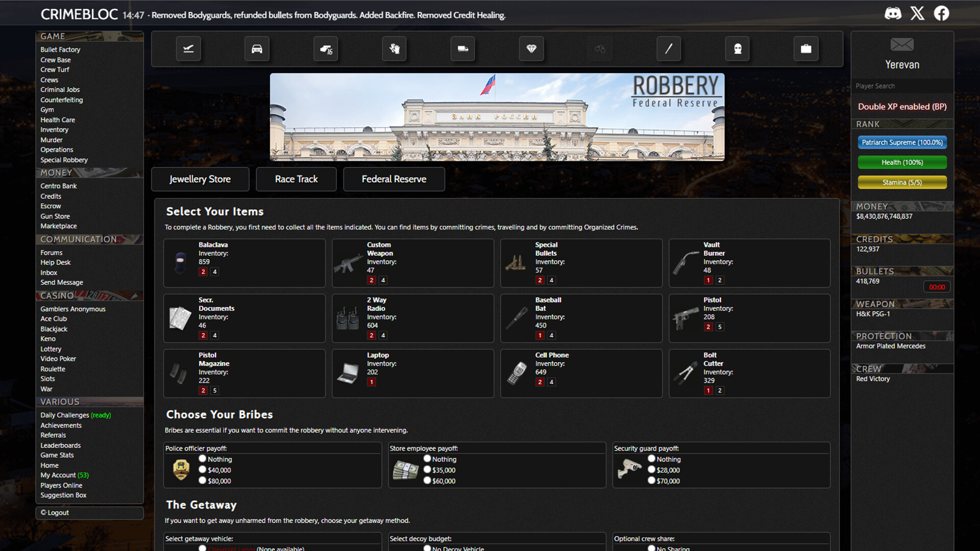Choose Nothing for the store employee payoff

pos(427,459)
